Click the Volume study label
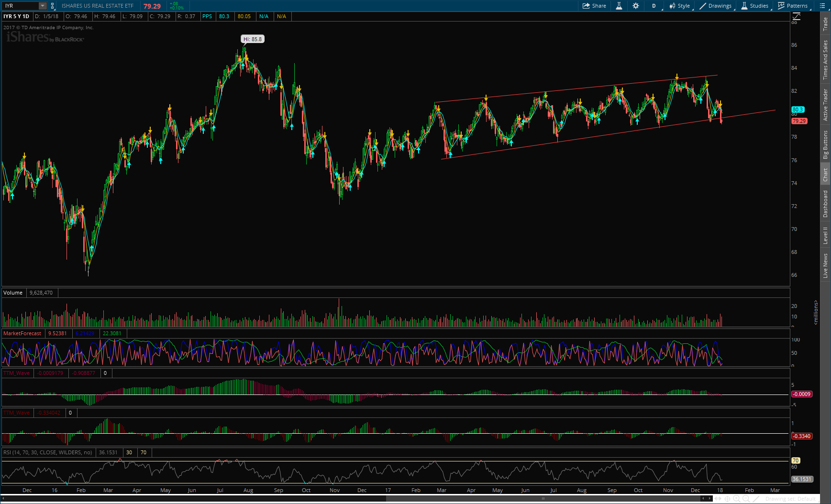Screen dimensions: 831x504 coord(13,293)
